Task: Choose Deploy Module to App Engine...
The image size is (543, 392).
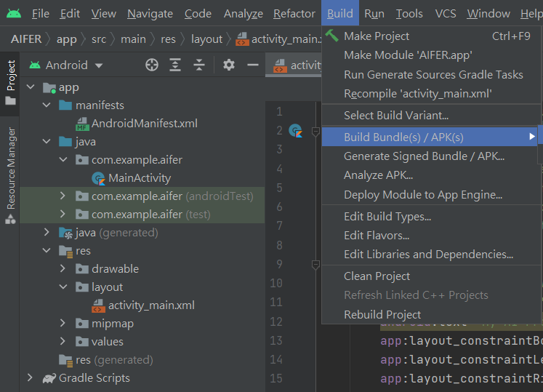Action: tap(431, 194)
